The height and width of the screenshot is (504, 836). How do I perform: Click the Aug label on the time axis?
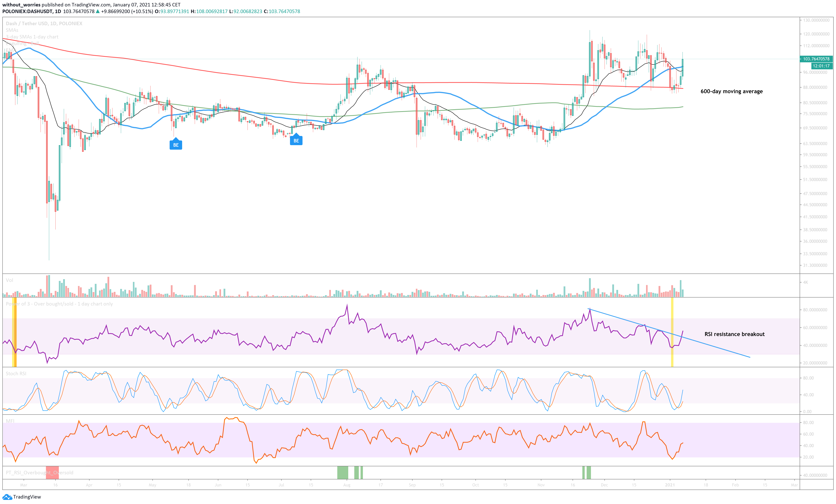pyautogui.click(x=347, y=485)
